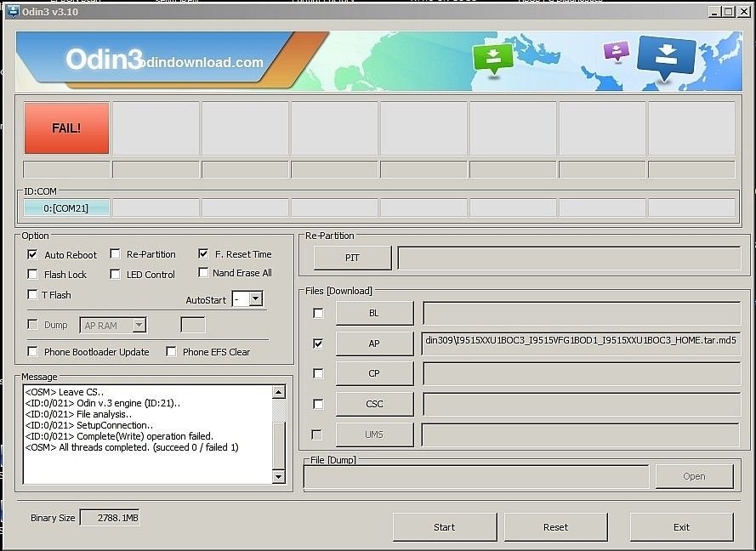Open the AutoStart dropdown
This screenshot has width=756, height=551.
coord(256,298)
